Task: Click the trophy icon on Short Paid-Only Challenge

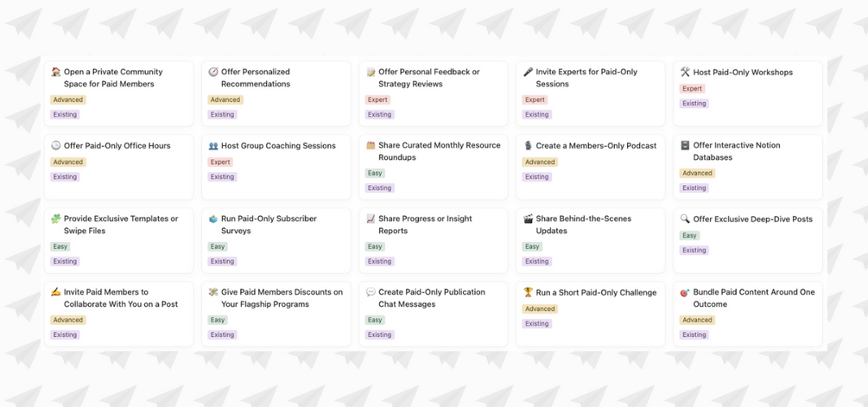Action: pos(528,293)
